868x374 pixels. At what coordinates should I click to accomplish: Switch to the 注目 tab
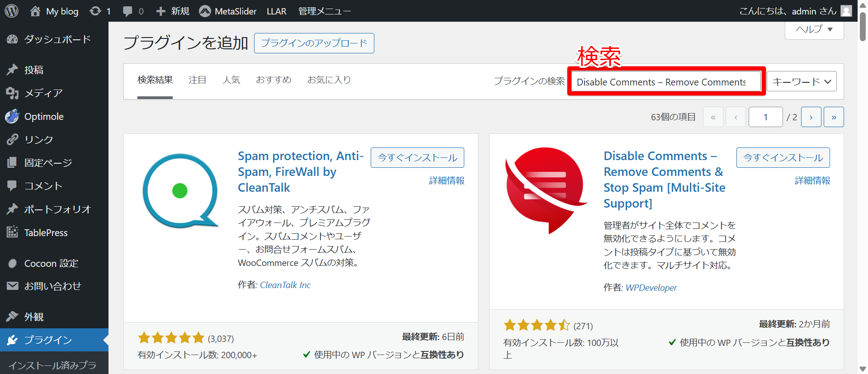click(x=198, y=80)
